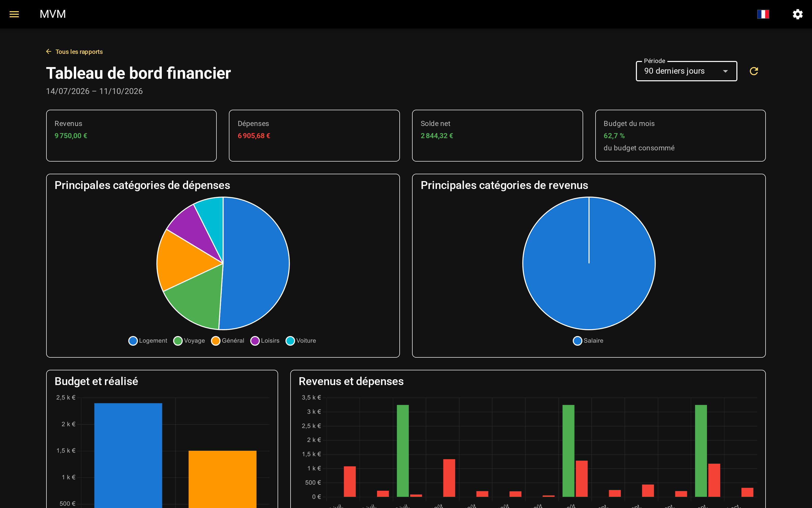Click the MVM app title
Image resolution: width=812 pixels, height=508 pixels.
pyautogui.click(x=53, y=14)
